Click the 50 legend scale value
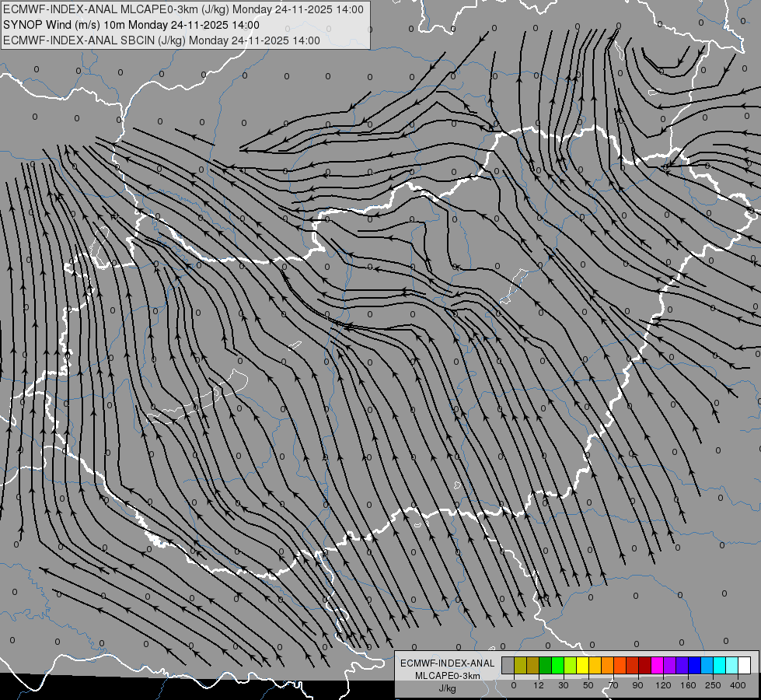Viewport: 761px width, 700px height. click(x=588, y=685)
